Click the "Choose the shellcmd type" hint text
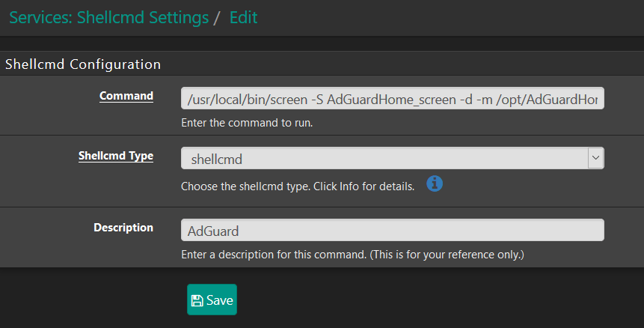Screen dimensions: 644x328 [298, 186]
